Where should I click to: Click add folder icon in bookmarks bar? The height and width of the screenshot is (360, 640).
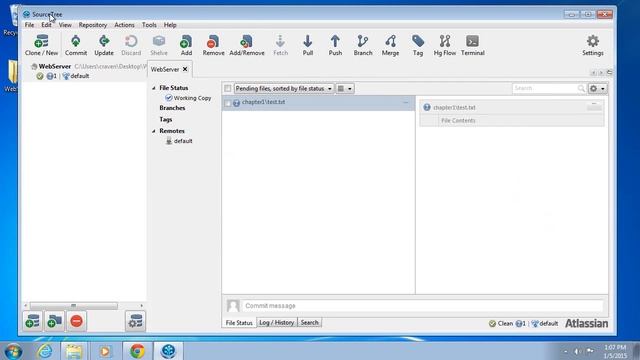(x=54, y=321)
